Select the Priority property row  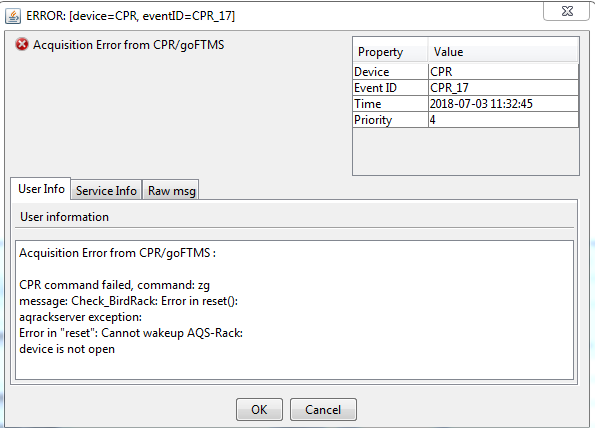(466, 120)
